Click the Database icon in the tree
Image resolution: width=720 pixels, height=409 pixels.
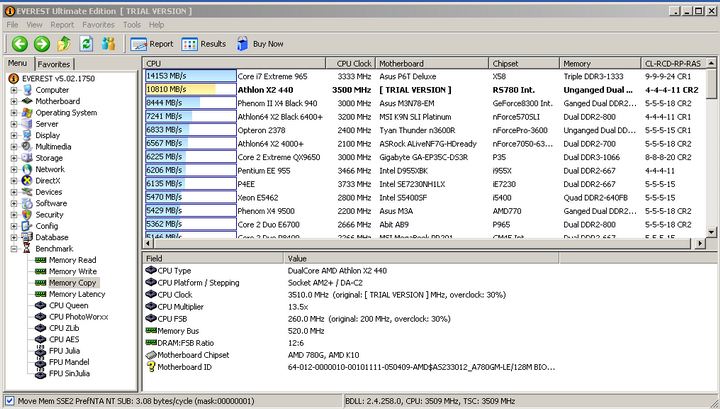tap(27, 237)
